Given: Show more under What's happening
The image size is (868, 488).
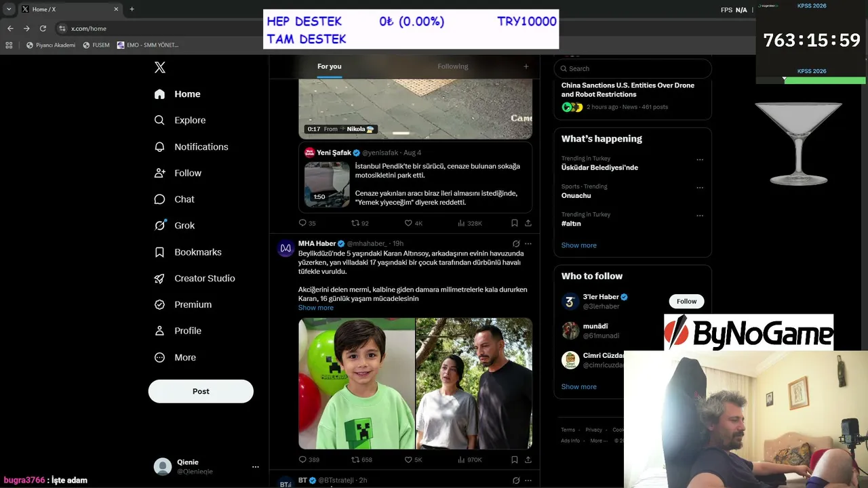Looking at the screenshot, I should tap(579, 245).
